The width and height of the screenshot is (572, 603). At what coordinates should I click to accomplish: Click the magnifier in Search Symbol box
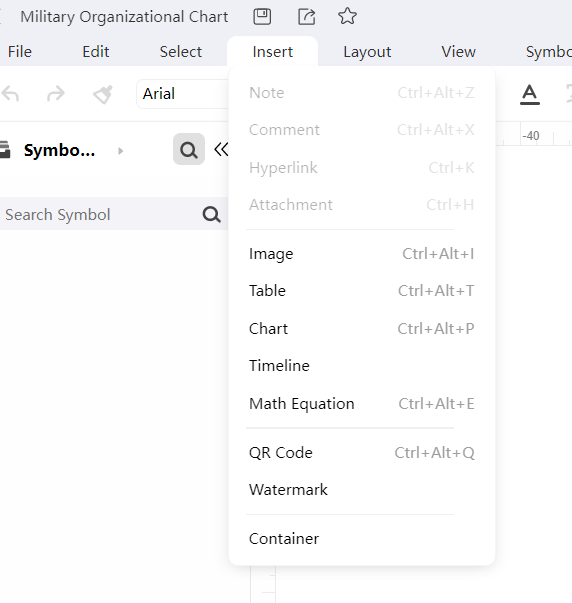pos(212,215)
